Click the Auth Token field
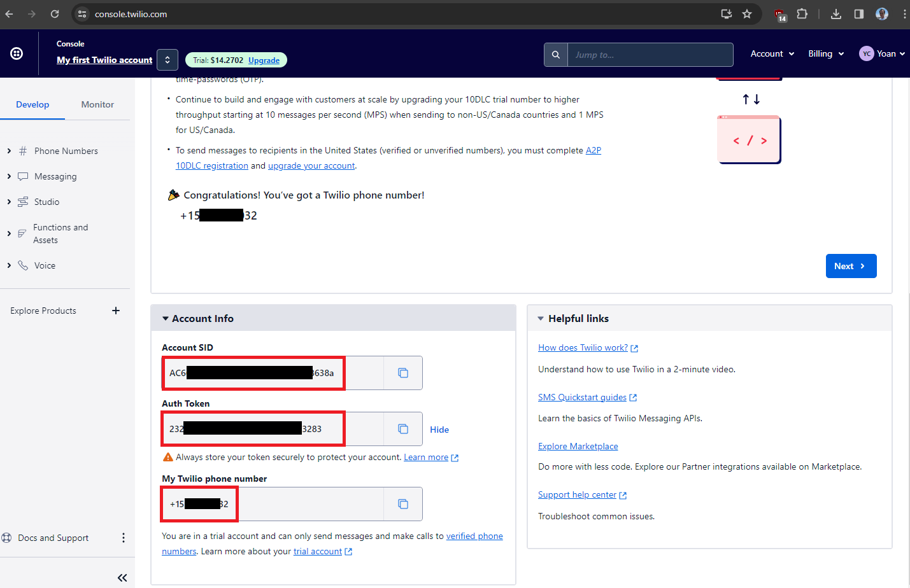This screenshot has height=588, width=910. click(x=273, y=429)
